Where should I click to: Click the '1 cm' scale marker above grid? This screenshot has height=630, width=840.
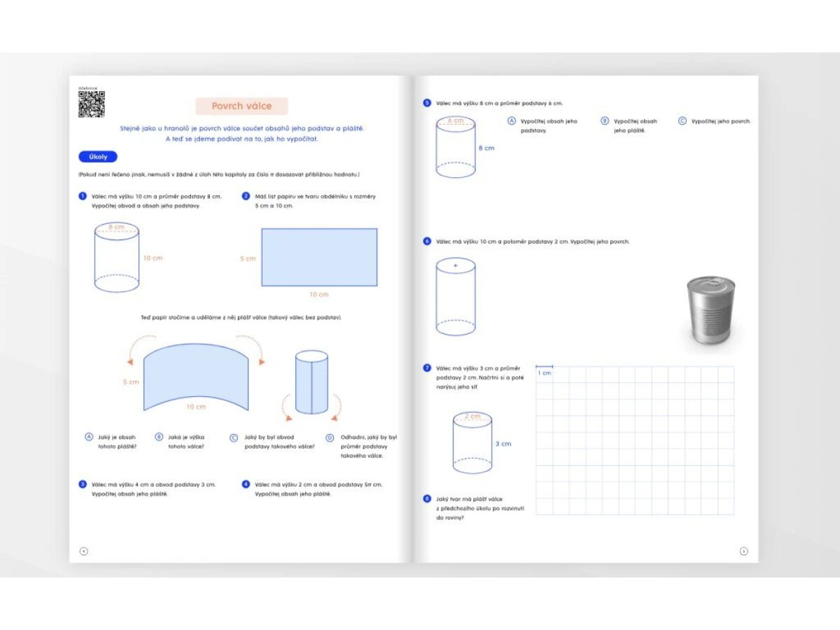click(545, 370)
